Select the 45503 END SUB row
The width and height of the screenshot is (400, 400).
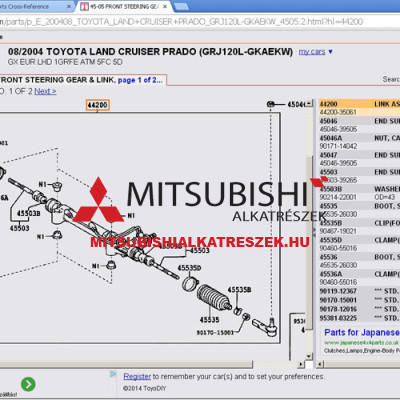click(360, 172)
